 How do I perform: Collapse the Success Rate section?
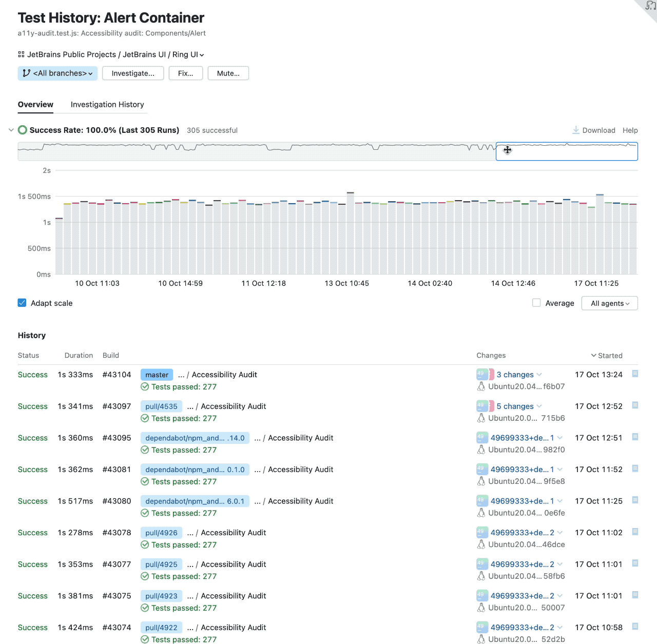[11, 130]
